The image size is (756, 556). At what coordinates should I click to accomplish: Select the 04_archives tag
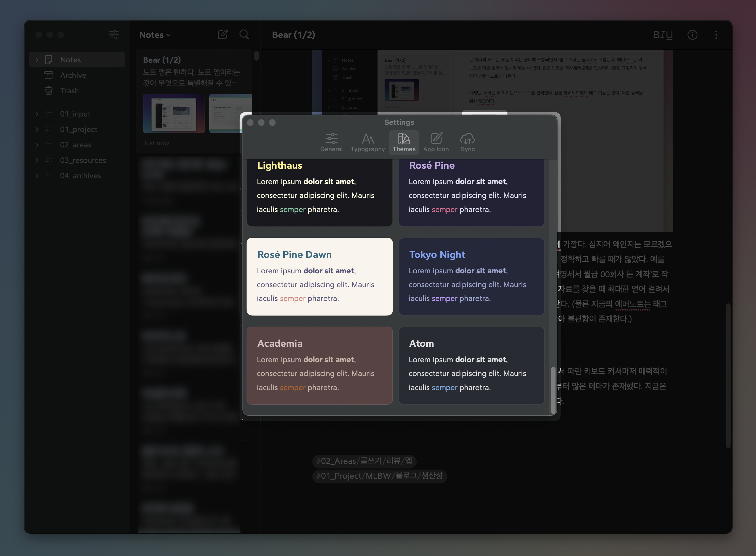80,176
